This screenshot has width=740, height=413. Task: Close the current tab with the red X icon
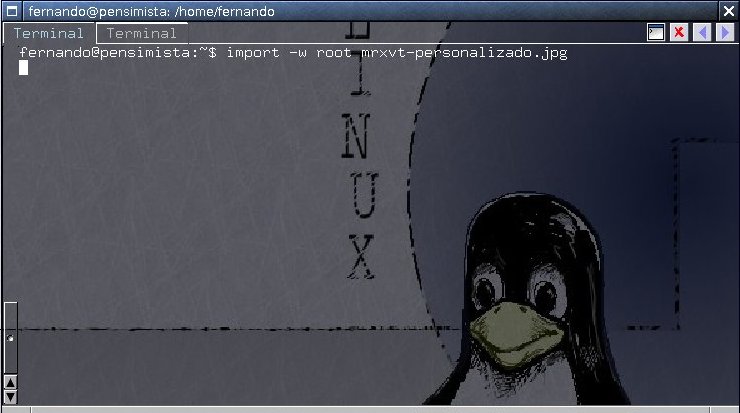(x=679, y=33)
